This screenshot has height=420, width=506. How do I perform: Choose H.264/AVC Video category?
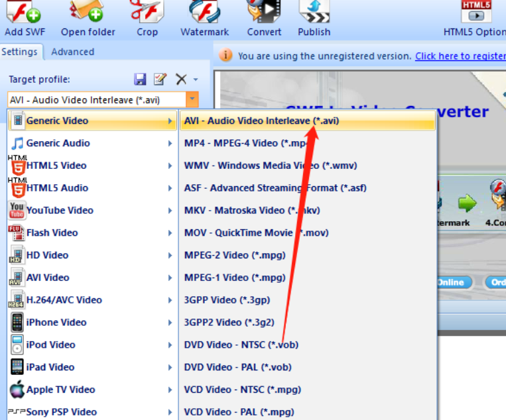click(93, 300)
